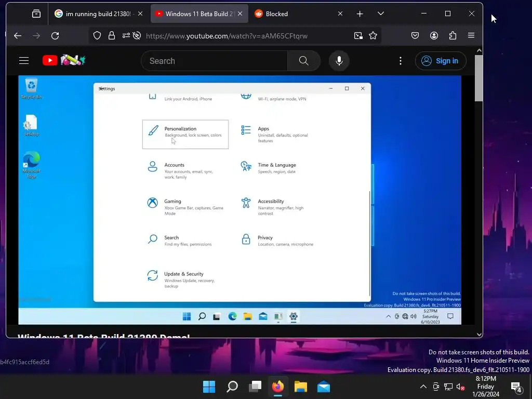The image size is (532, 399).
Task: Reload the current YouTube page
Action: (x=55, y=36)
